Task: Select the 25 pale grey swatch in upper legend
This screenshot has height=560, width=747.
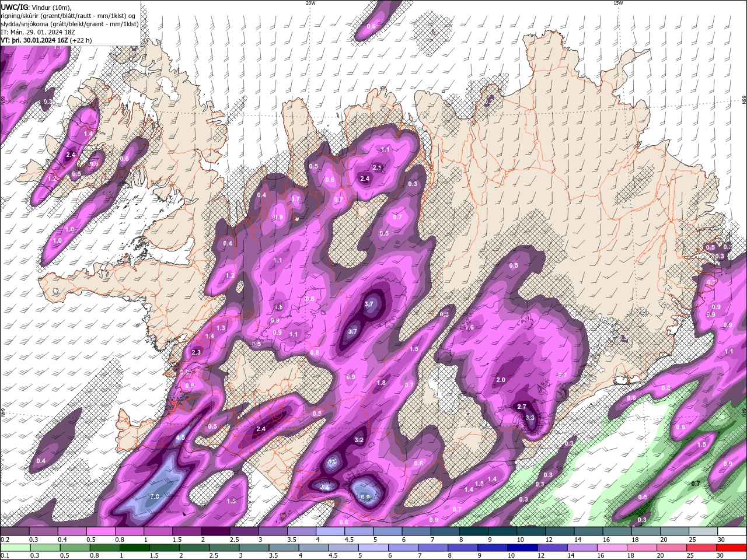Action: point(703,531)
